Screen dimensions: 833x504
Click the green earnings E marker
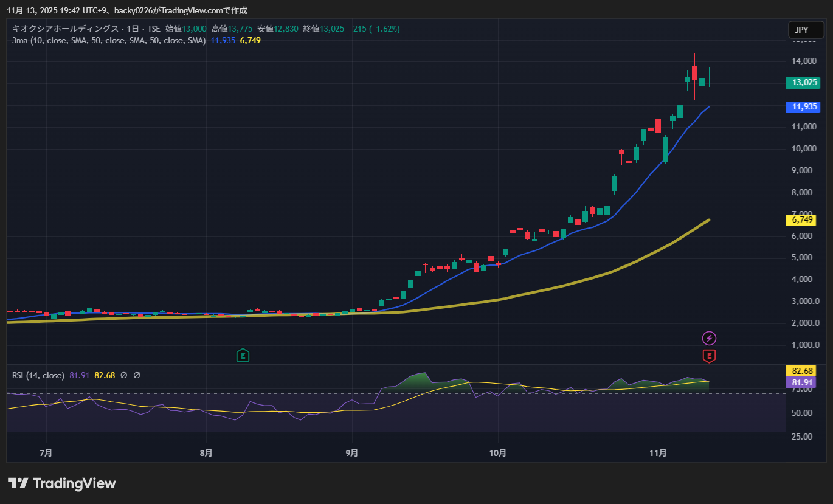[243, 355]
